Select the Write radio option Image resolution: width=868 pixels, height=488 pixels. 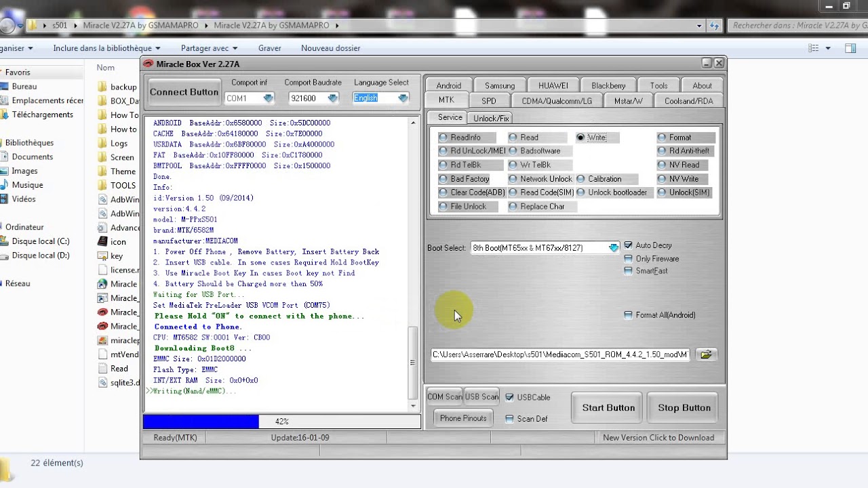tap(580, 138)
